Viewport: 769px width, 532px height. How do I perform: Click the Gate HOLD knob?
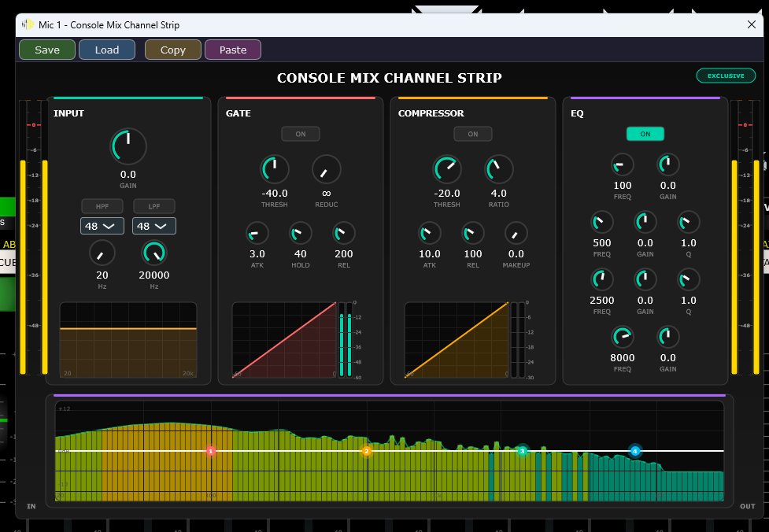[300, 233]
